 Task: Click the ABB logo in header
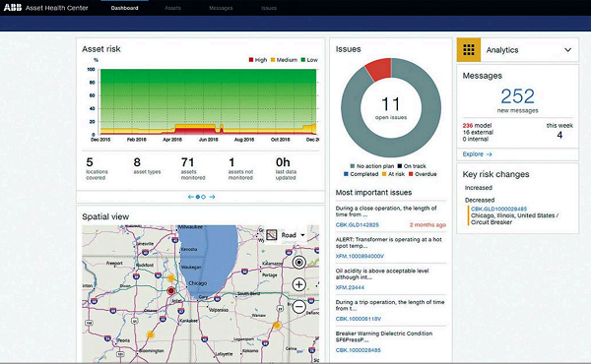13,8
